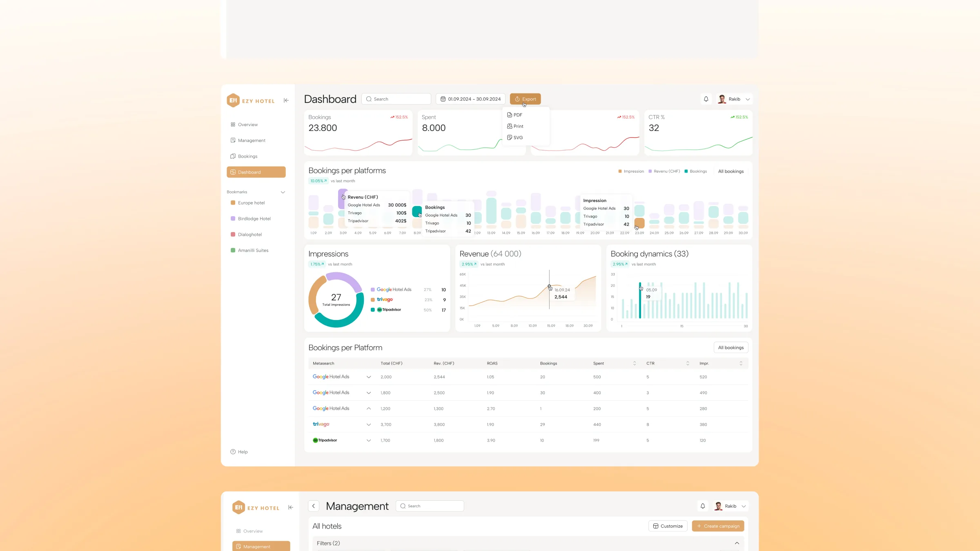
Task: Click the search magnifier icon in Dashboard
Action: [369, 99]
